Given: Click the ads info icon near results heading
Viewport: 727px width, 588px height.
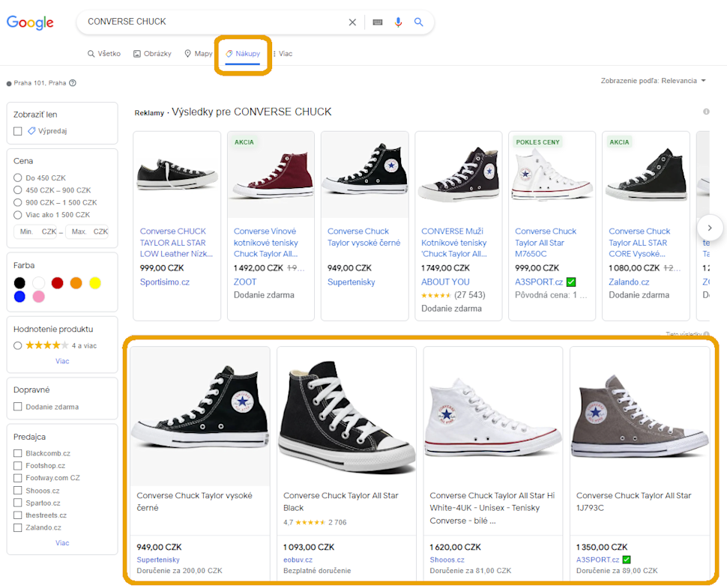Looking at the screenshot, I should (706, 112).
